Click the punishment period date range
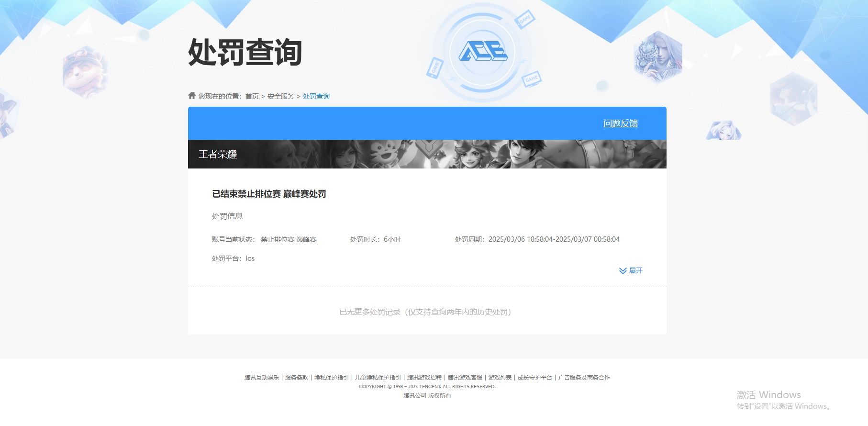868x426 pixels. coord(554,239)
